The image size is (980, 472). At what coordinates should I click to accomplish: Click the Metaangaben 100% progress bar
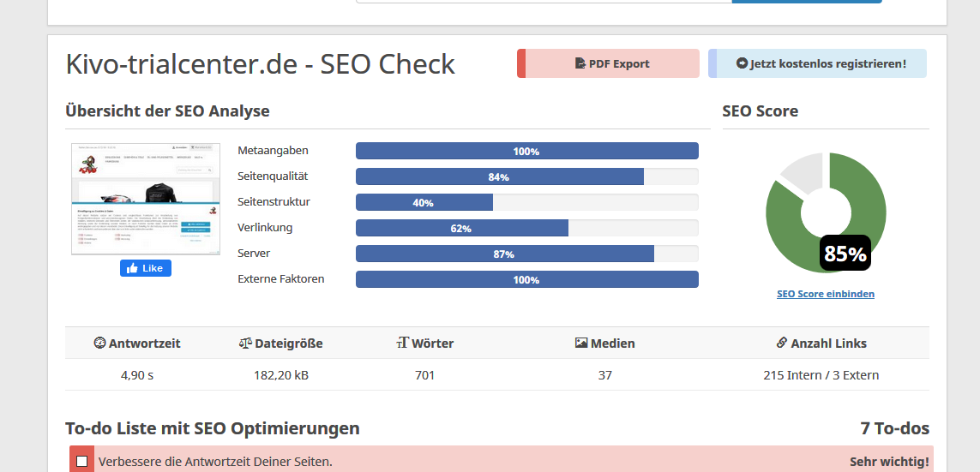pos(527,151)
